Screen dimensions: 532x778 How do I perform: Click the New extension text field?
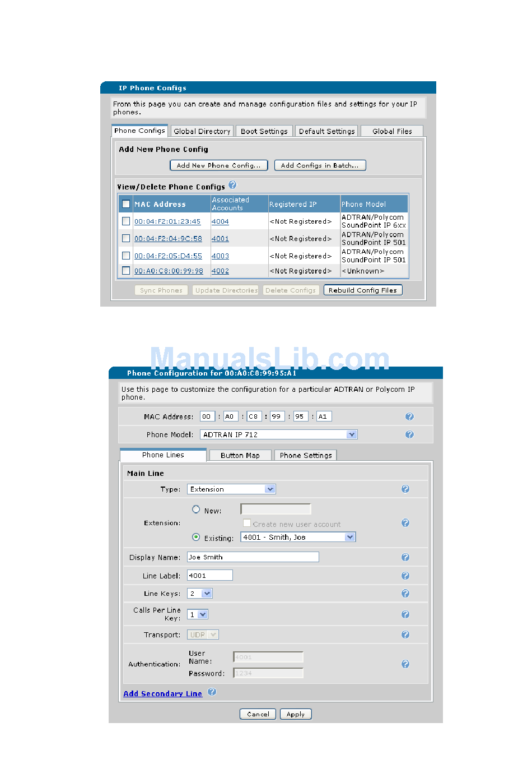pyautogui.click(x=276, y=509)
